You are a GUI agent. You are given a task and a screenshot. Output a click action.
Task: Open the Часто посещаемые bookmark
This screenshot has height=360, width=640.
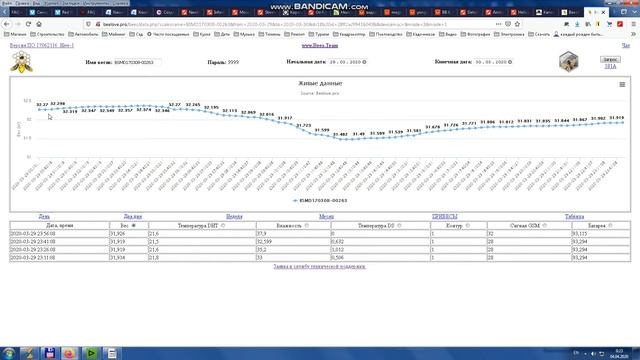(168, 35)
